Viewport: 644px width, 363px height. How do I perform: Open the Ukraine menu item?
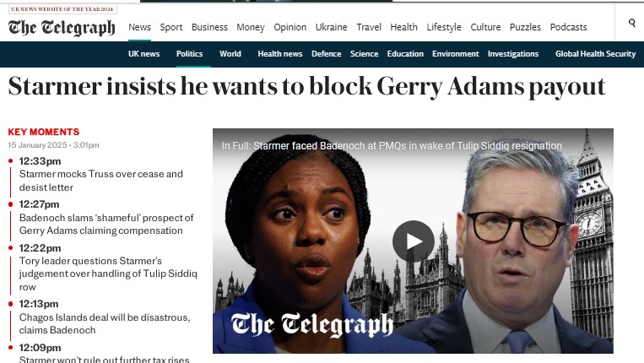331,27
